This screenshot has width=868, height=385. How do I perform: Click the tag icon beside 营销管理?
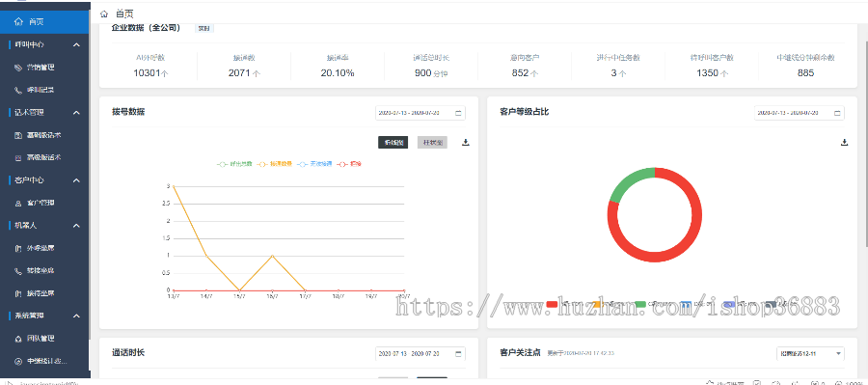click(18, 68)
